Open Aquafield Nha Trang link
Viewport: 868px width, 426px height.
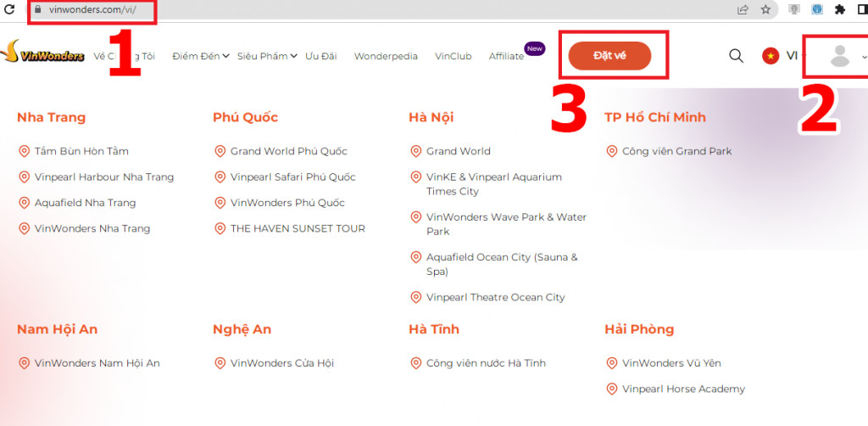point(86,203)
